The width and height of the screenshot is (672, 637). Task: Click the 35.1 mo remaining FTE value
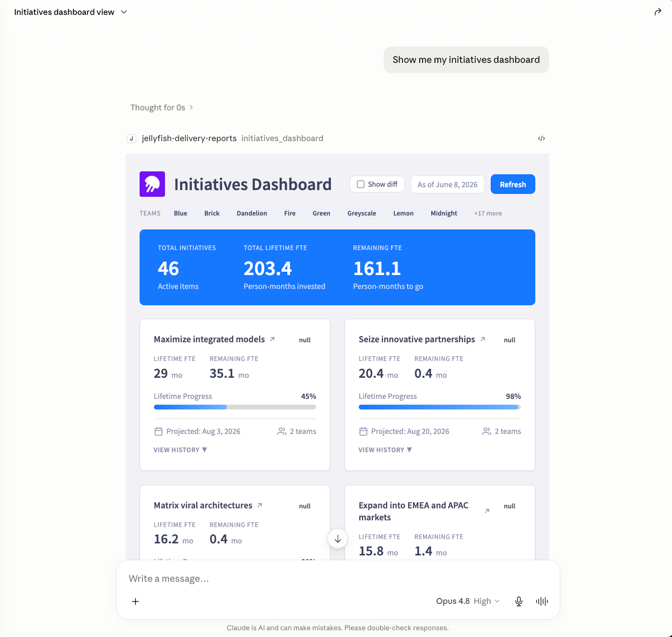click(x=229, y=373)
